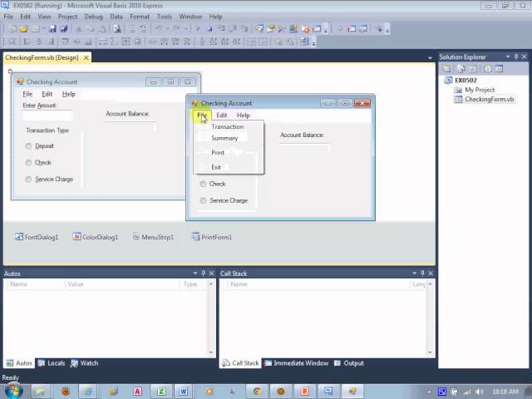
Task: Select EX0502 project in Solution Explorer
Action: click(x=465, y=80)
